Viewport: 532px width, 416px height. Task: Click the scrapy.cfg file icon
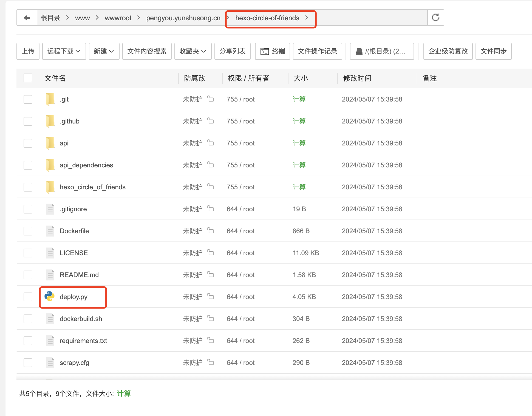[x=50, y=362]
